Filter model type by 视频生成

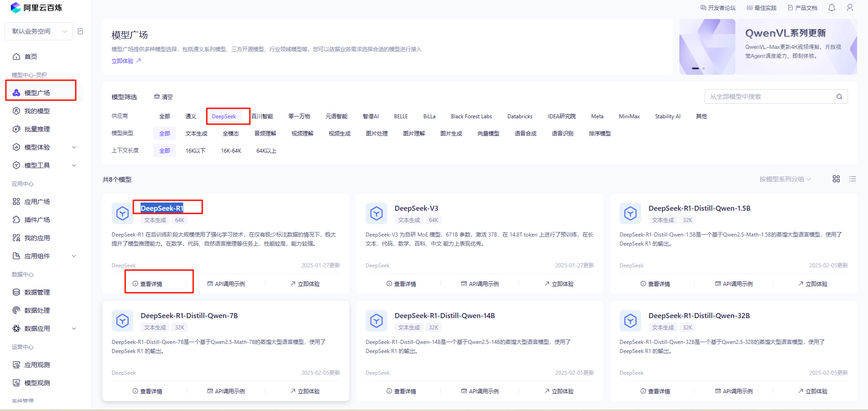click(x=340, y=134)
